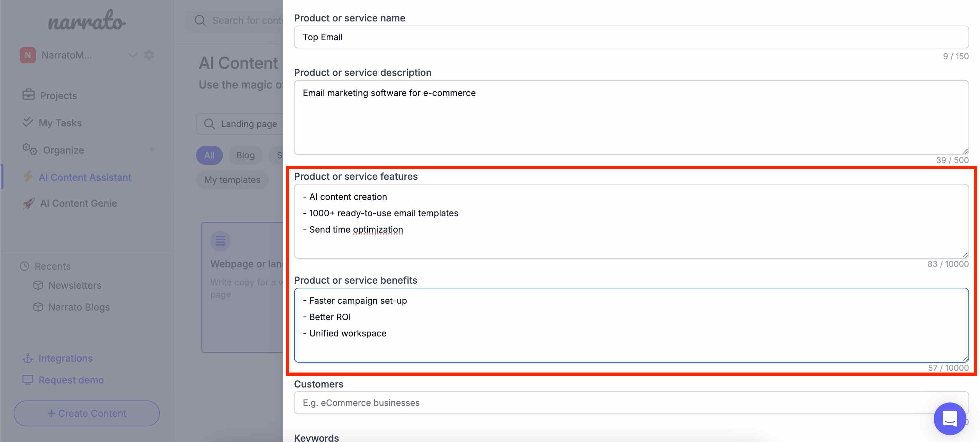Click the Customers input field
Screen dimensions: 980x442
[631, 402]
